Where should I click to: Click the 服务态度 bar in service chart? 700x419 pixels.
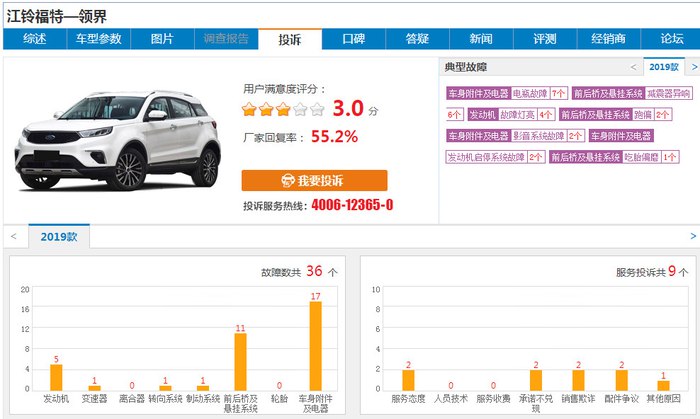pyautogui.click(x=408, y=380)
